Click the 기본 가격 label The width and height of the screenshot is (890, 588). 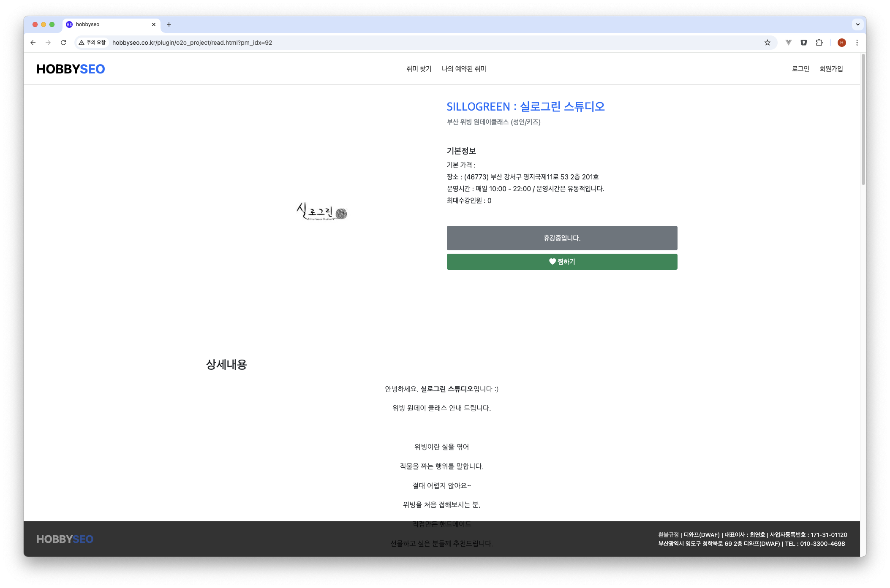(x=461, y=165)
